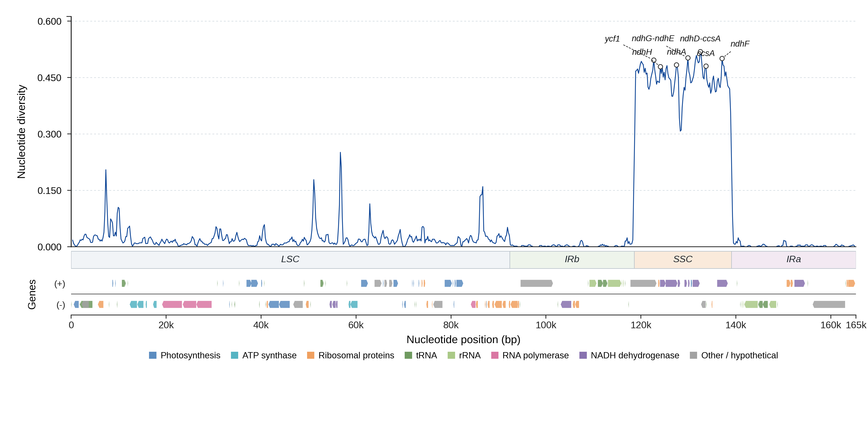Click the Ribosomal proteins legend swatch
Image resolution: width=868 pixels, height=422 pixels.
(311, 355)
